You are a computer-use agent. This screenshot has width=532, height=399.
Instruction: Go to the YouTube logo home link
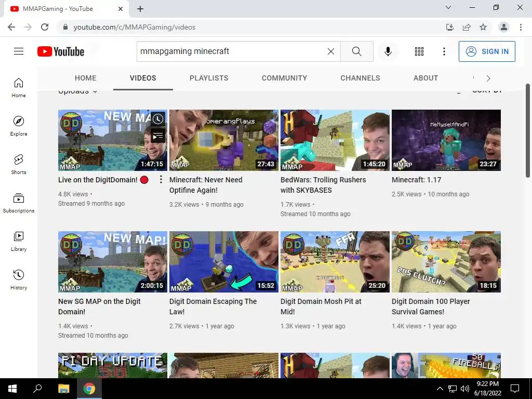pyautogui.click(x=61, y=51)
